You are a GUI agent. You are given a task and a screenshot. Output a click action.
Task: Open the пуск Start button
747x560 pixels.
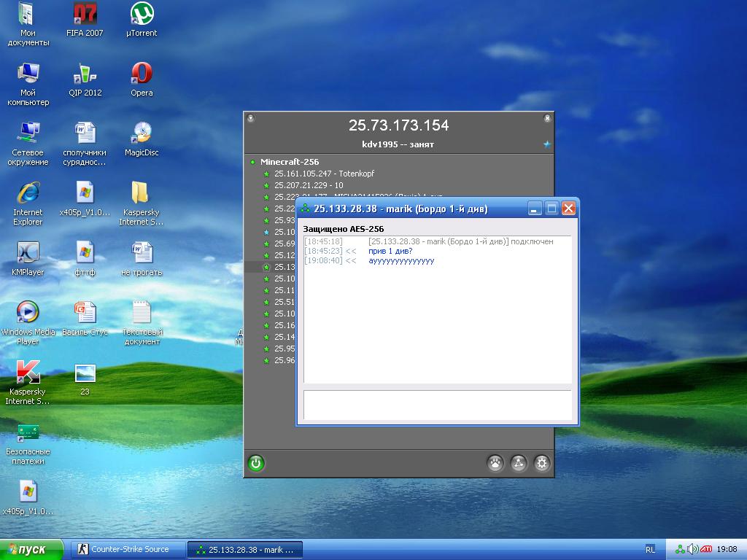(x=31, y=550)
